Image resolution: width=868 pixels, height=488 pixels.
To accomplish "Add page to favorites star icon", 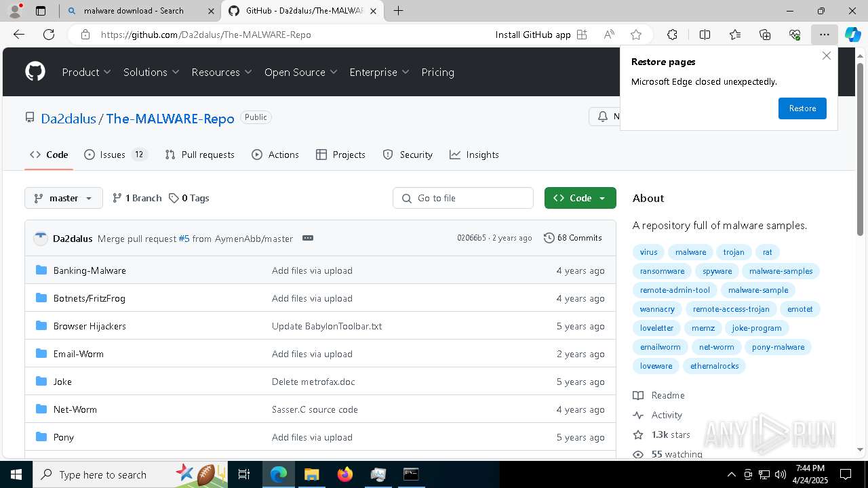I will tap(635, 35).
